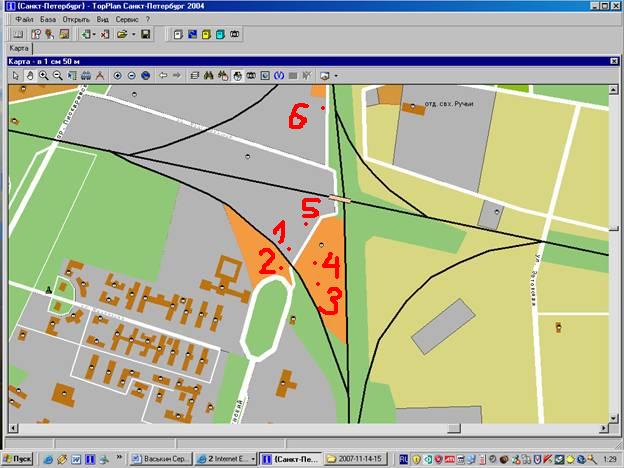
Task: Select the arrow pointer tool
Action: tap(15, 75)
